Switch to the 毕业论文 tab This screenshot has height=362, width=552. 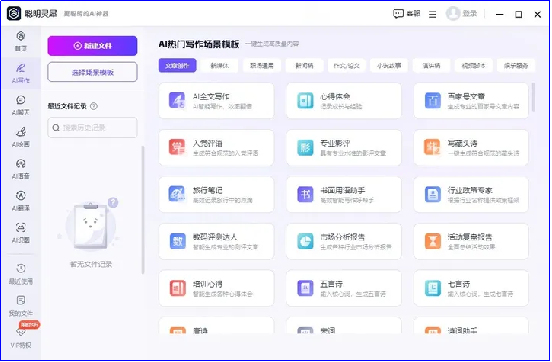click(x=347, y=65)
